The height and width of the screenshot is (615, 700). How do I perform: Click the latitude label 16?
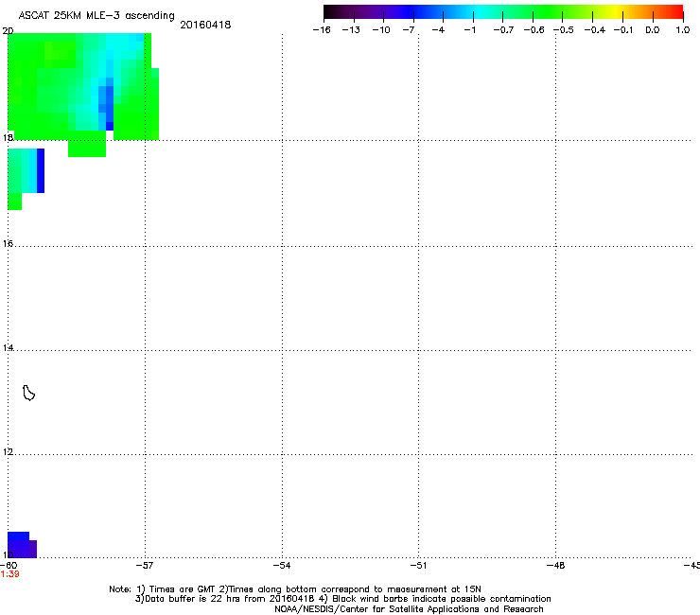[8, 243]
